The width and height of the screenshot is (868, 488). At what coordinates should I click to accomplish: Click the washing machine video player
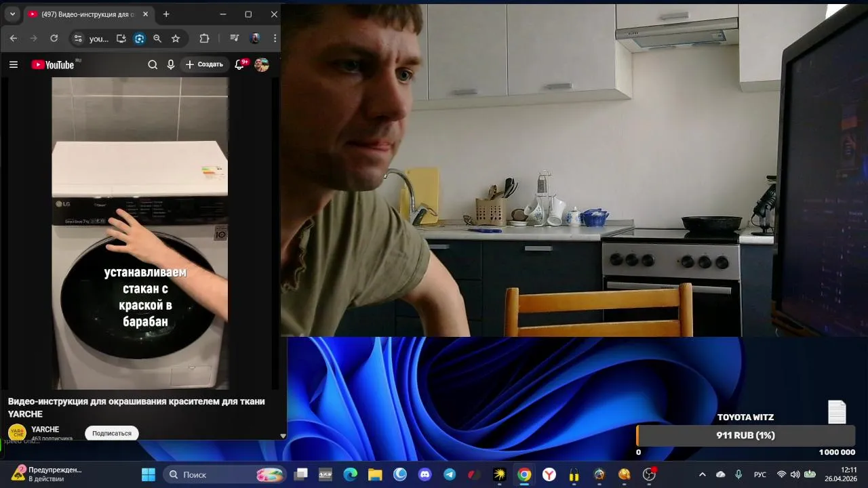pyautogui.click(x=140, y=233)
